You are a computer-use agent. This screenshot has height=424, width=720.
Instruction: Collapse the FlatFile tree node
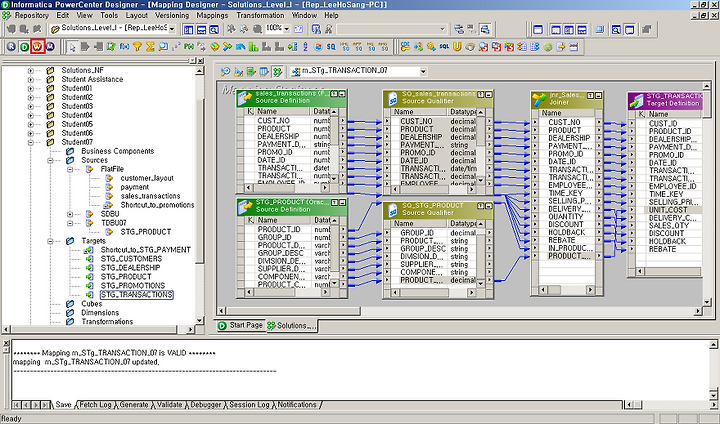70,170
